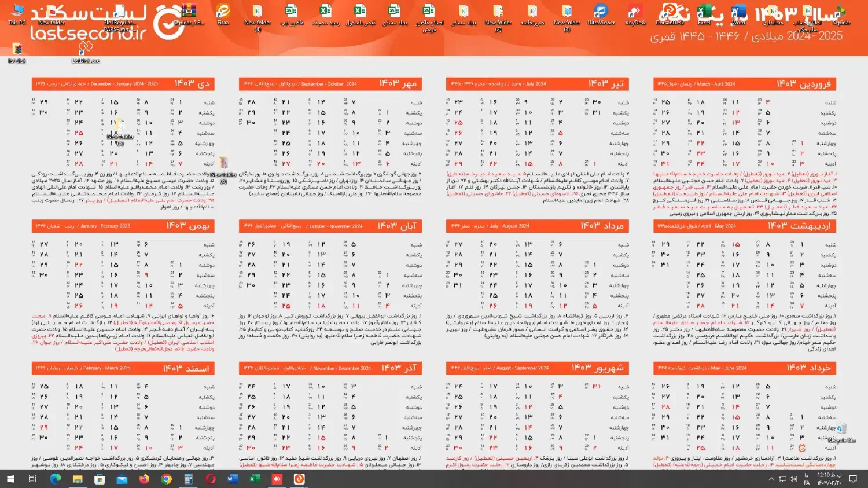Open the network status tray icon

click(783, 479)
